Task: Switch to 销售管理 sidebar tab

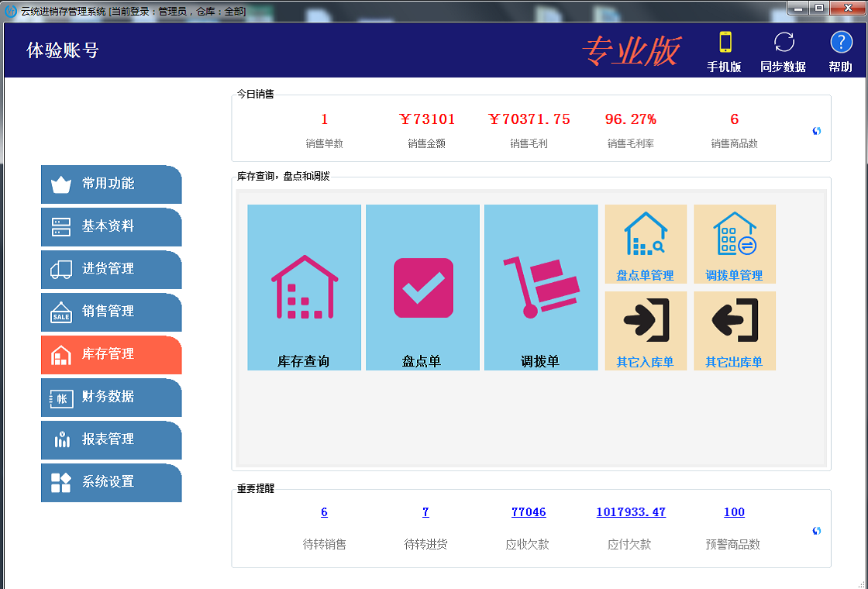Action: point(111,312)
